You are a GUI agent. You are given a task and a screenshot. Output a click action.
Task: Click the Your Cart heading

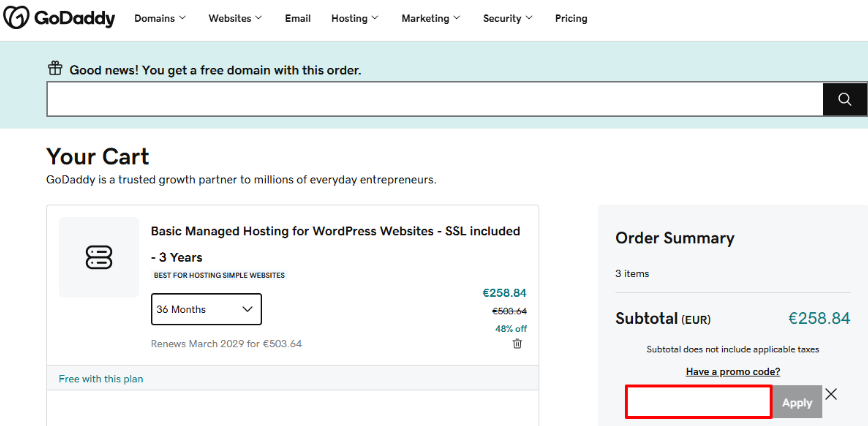tap(98, 157)
